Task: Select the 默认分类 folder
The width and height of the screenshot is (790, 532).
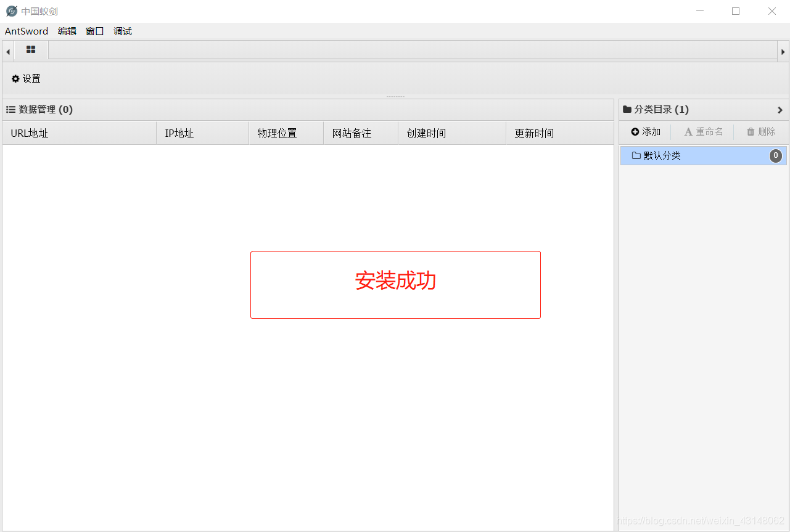Action: [704, 156]
